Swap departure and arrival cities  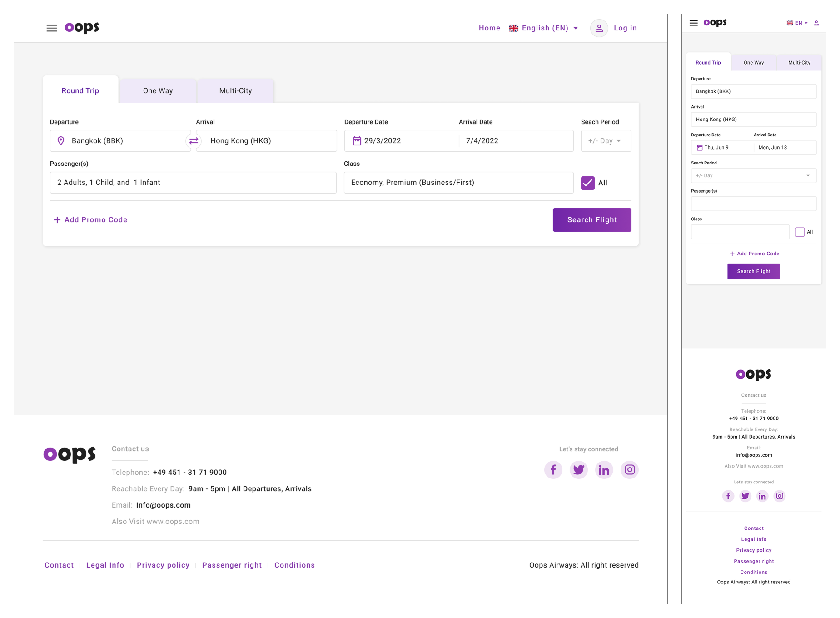[194, 141]
